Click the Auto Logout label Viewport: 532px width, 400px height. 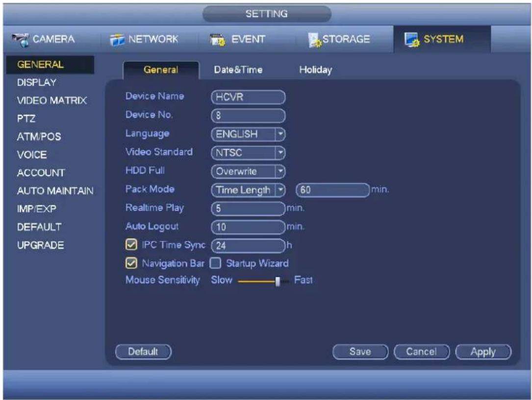coord(152,226)
